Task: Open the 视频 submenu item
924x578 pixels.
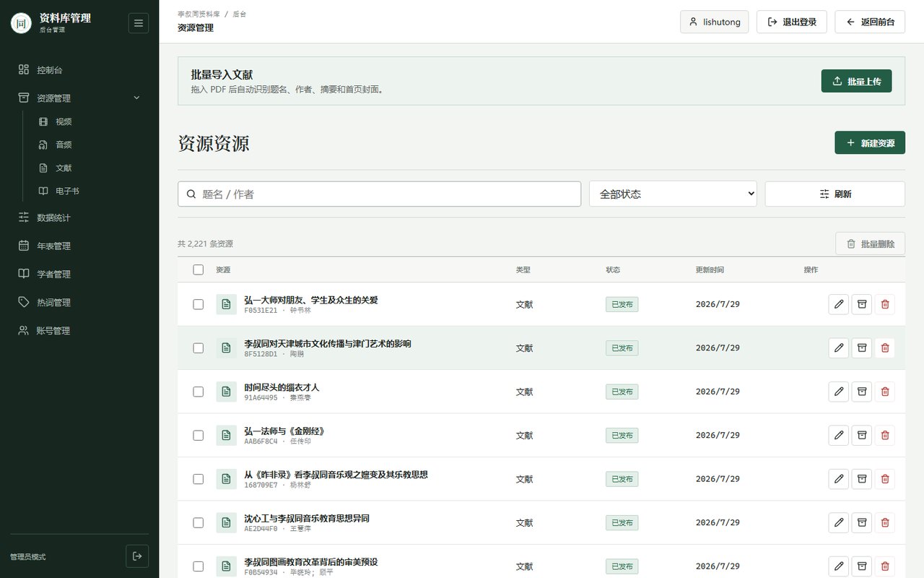Action: (x=91, y=121)
